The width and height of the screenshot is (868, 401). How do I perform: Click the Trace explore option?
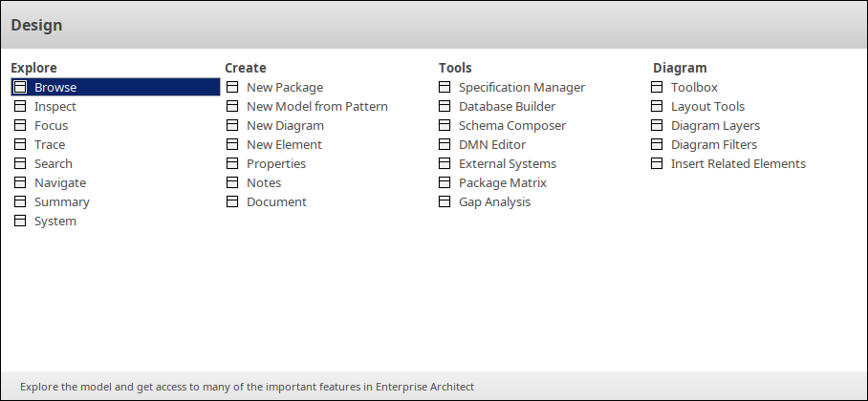click(x=50, y=144)
